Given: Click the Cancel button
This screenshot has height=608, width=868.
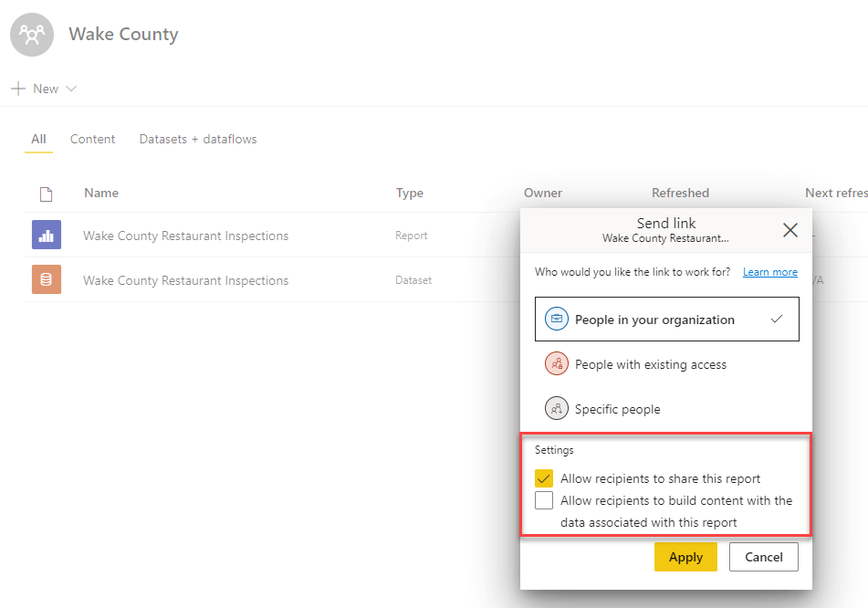Looking at the screenshot, I should [763, 557].
